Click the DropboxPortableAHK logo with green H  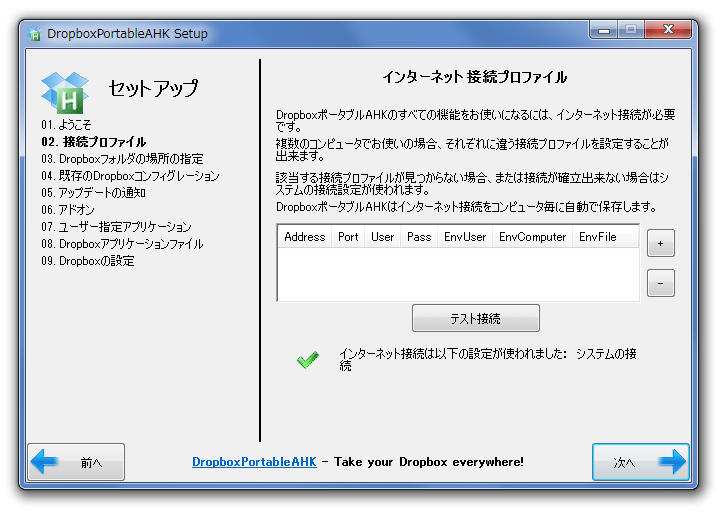tap(65, 92)
